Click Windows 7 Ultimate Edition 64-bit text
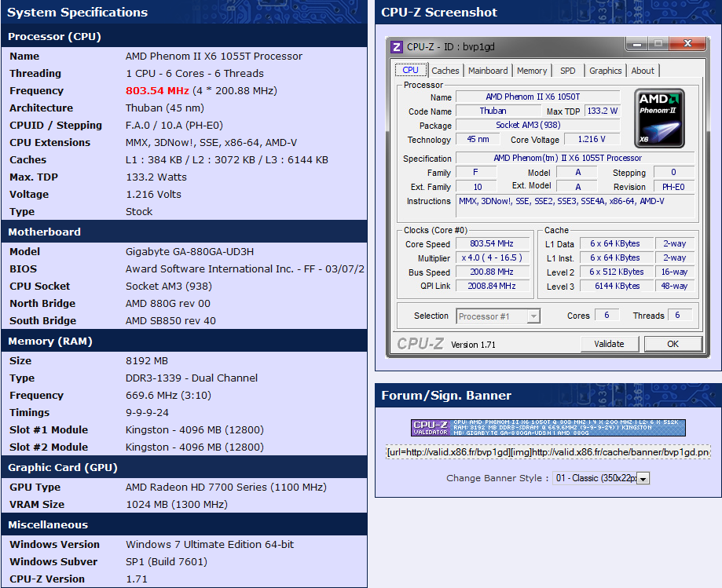The height and width of the screenshot is (588, 722). point(210,545)
